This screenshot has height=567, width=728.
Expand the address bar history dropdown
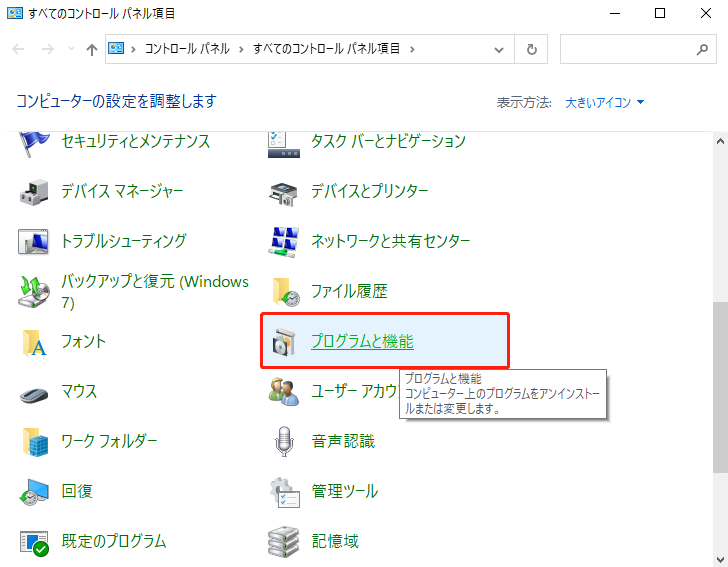499,49
